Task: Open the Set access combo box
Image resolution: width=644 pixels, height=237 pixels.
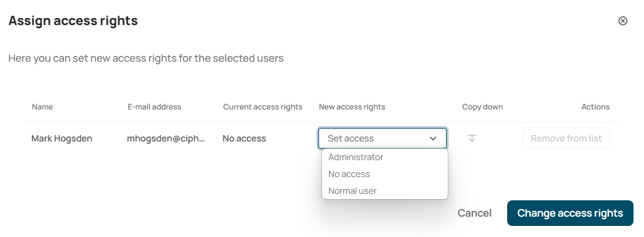Action: click(383, 139)
